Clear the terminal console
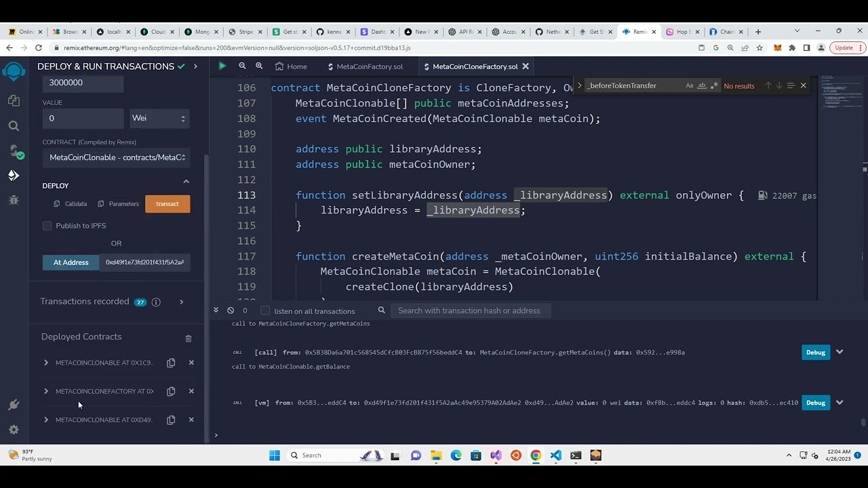Viewport: 868px width, 488px height. [x=231, y=310]
